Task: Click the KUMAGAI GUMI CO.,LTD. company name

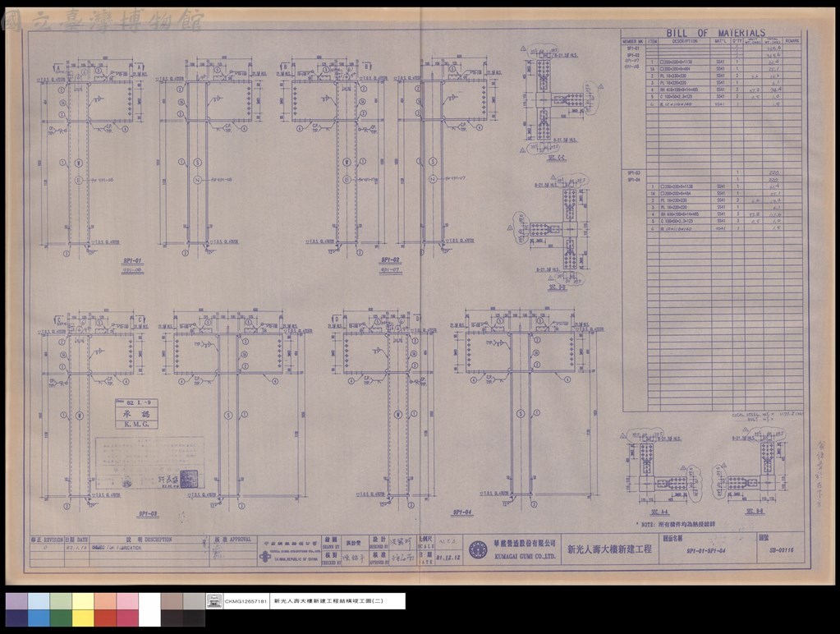Action: pyautogui.click(x=525, y=556)
